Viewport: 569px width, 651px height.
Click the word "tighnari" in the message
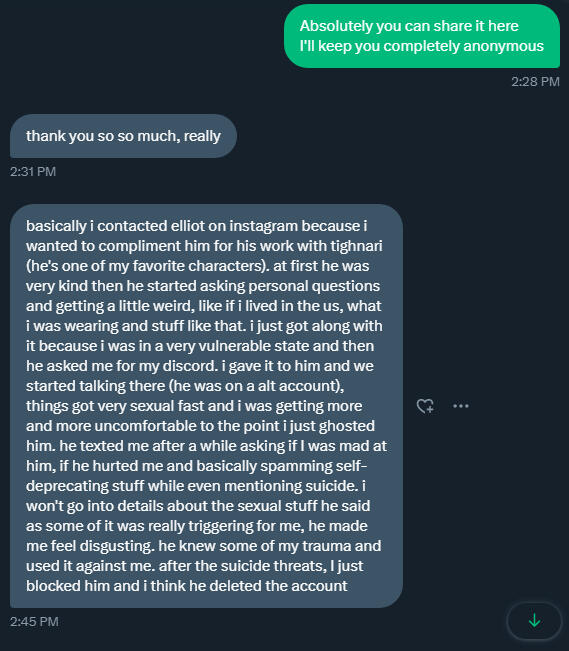[x=356, y=246]
